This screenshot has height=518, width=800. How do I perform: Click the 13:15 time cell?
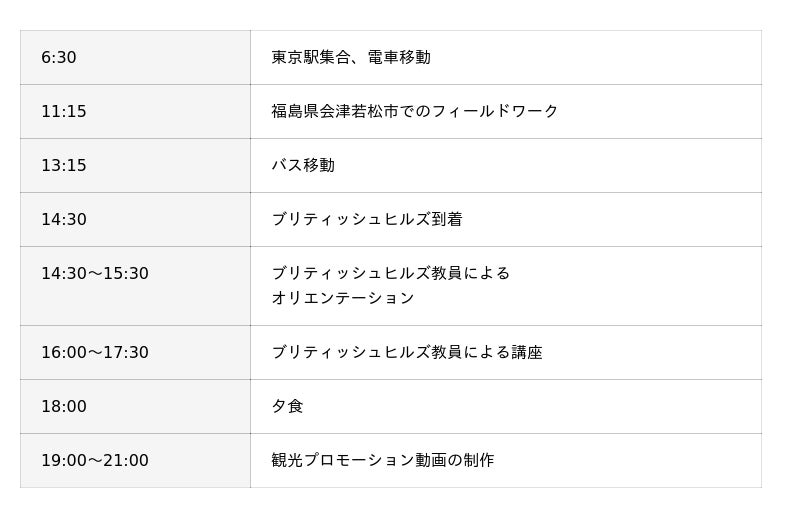(64, 166)
